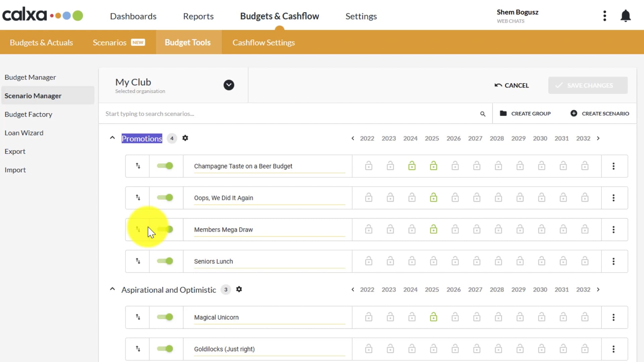Toggle the Oops, We Did It Again switch
This screenshot has height=362, width=644.
pyautogui.click(x=165, y=198)
